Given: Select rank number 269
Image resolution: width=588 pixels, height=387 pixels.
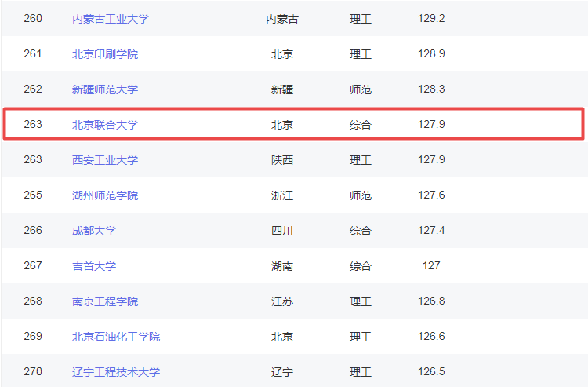Looking at the screenshot, I should click(x=33, y=336).
